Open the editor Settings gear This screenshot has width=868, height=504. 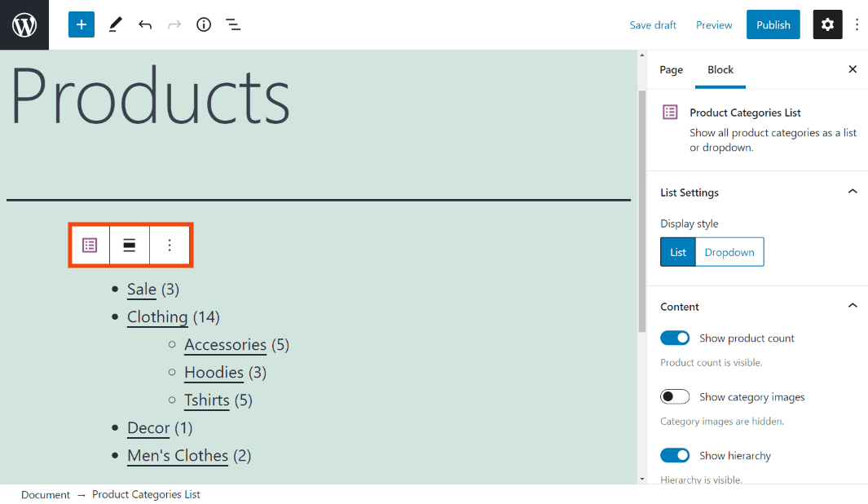point(827,24)
